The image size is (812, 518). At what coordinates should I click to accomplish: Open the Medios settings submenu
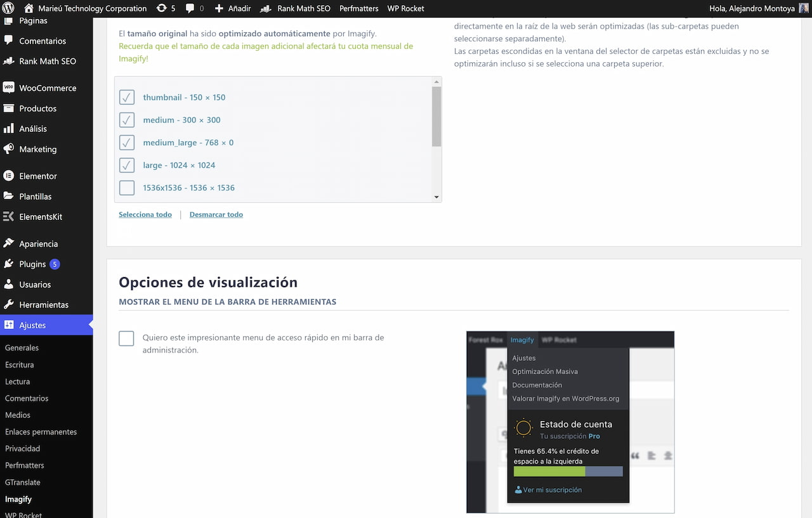(18, 415)
